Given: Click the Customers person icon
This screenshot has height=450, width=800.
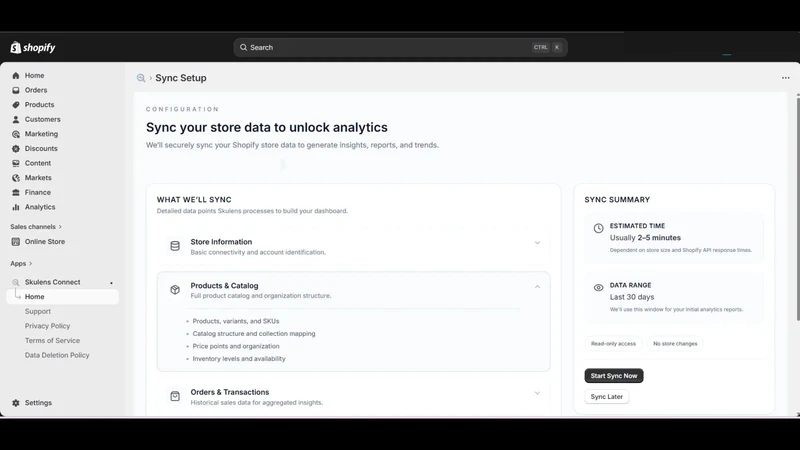Looking at the screenshot, I should 16,119.
